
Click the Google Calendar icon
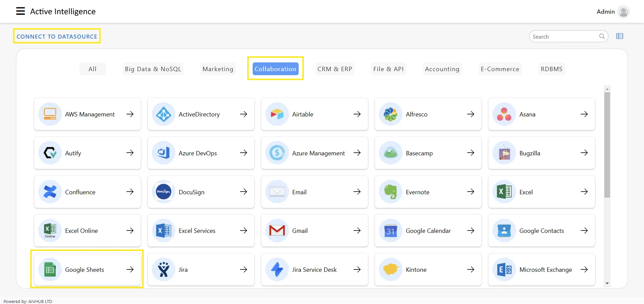coord(391,231)
